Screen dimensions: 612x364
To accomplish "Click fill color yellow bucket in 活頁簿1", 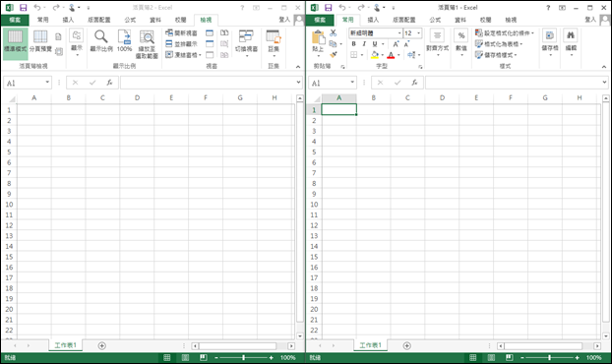I will [375, 55].
